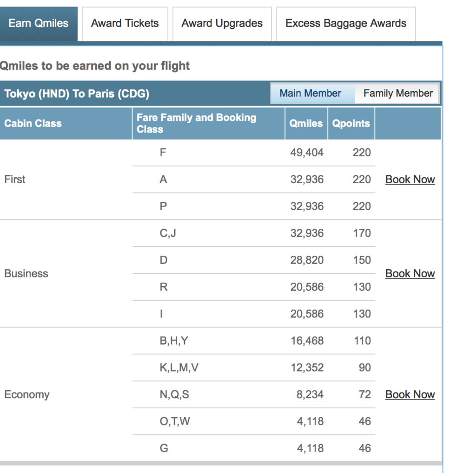Open the Excess Baggage Awards tab
The height and width of the screenshot is (473, 476).
click(346, 24)
